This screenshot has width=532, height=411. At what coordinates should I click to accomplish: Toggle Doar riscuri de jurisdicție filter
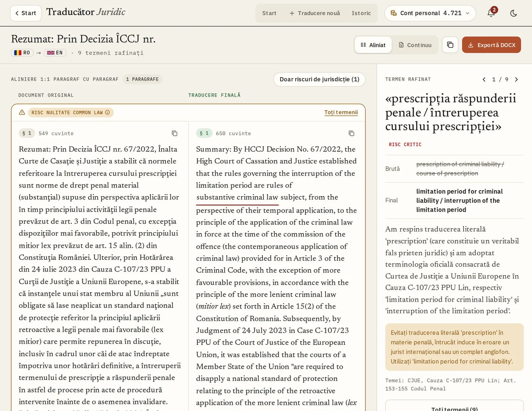pos(319,79)
